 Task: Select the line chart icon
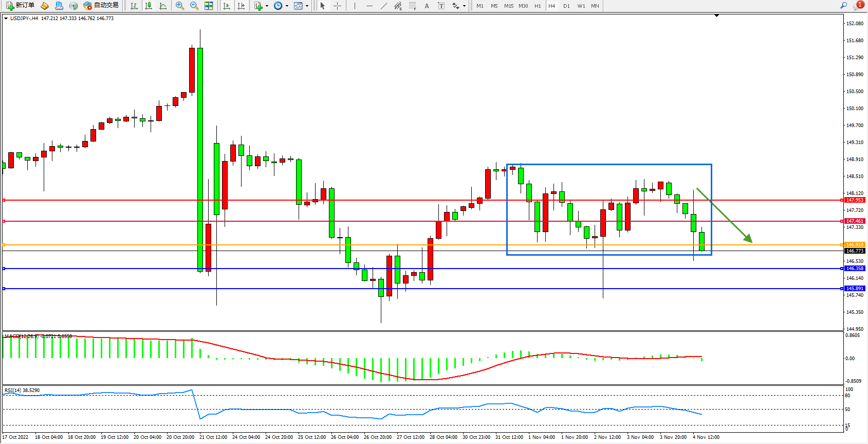click(x=163, y=6)
